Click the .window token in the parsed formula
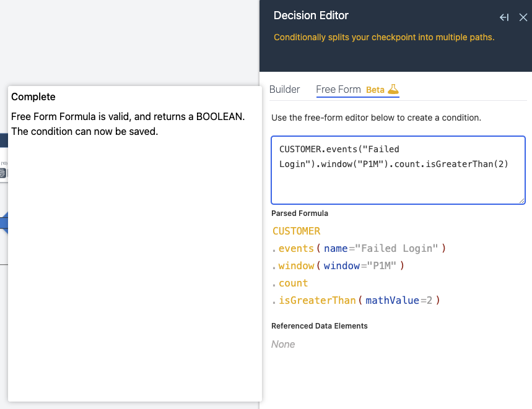This screenshot has height=409, width=532. pyautogui.click(x=293, y=265)
